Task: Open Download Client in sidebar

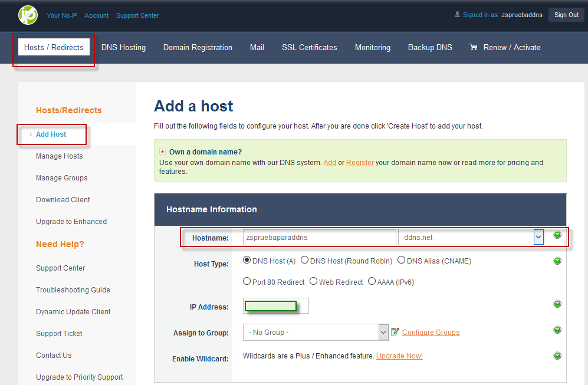Action: [x=63, y=199]
